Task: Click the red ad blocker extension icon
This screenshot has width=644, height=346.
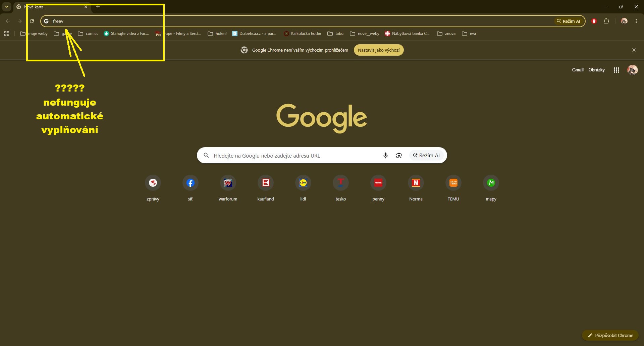Action: tap(594, 21)
